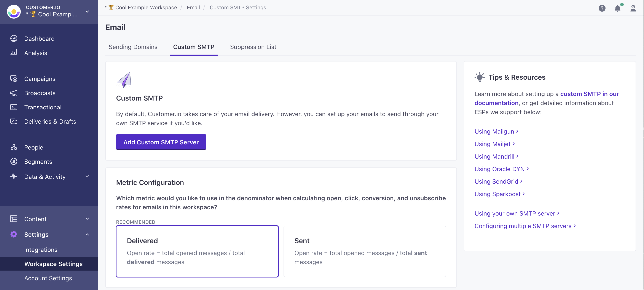Click the Segments icon in sidebar
644x290 pixels.
point(14,161)
